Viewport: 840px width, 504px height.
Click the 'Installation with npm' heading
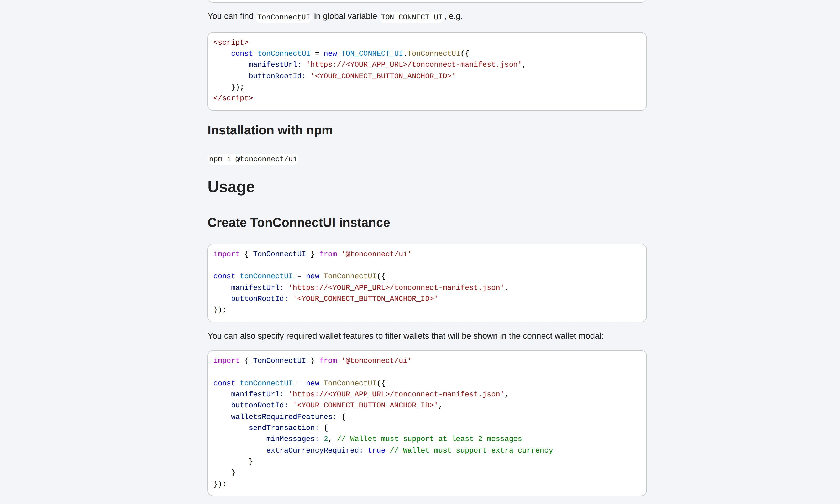[270, 130]
